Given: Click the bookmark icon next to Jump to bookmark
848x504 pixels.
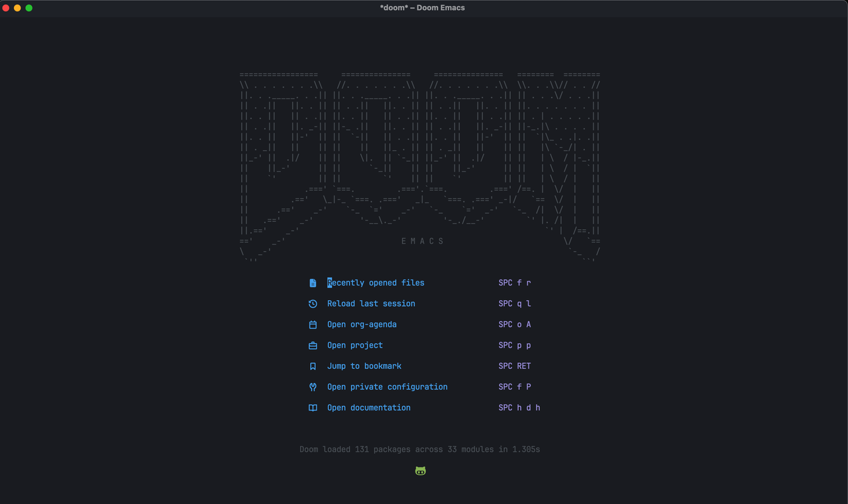Looking at the screenshot, I should coord(312,366).
